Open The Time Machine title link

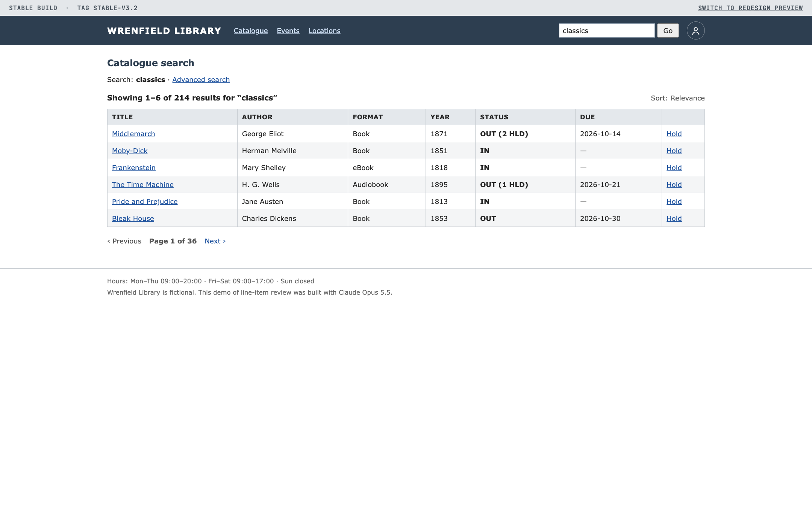[143, 185]
